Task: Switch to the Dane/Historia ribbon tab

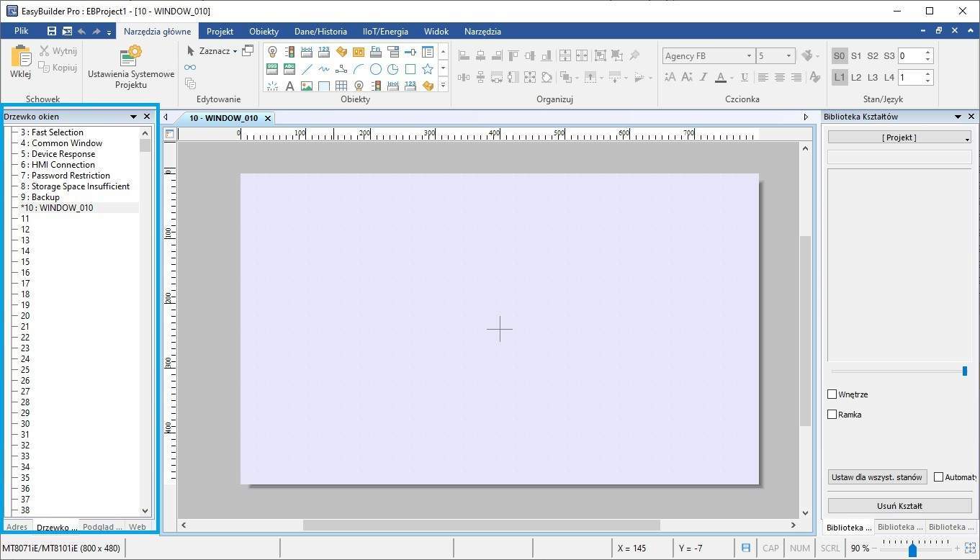Action: [x=320, y=32]
